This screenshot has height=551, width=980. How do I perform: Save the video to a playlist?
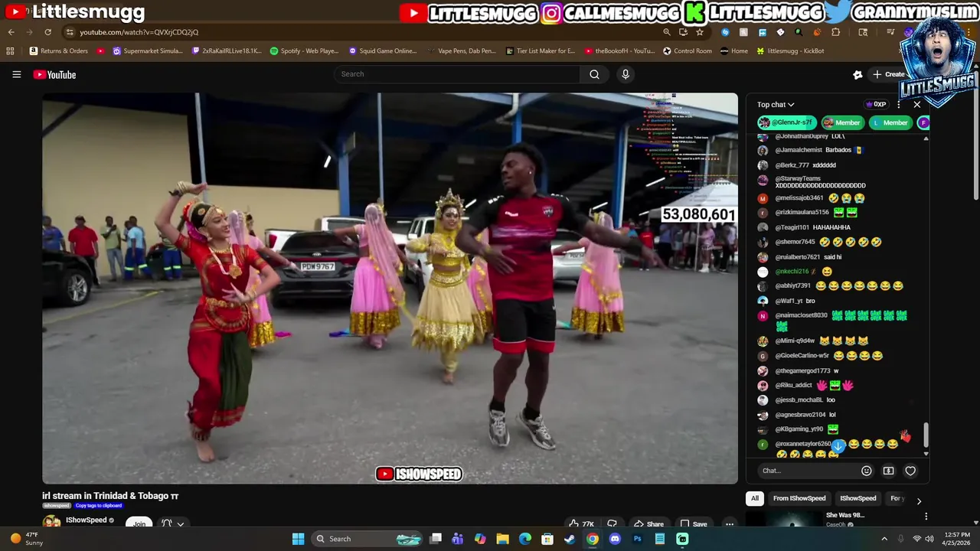click(693, 524)
